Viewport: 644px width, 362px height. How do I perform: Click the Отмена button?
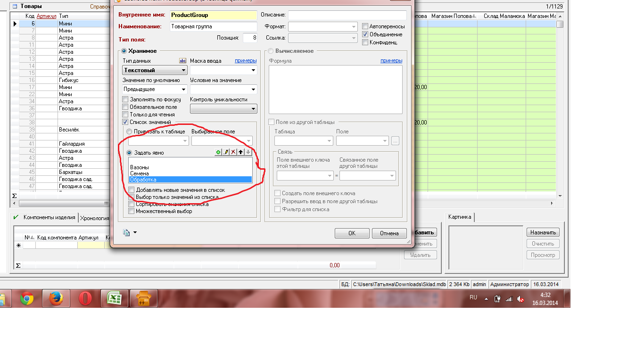pos(389,233)
